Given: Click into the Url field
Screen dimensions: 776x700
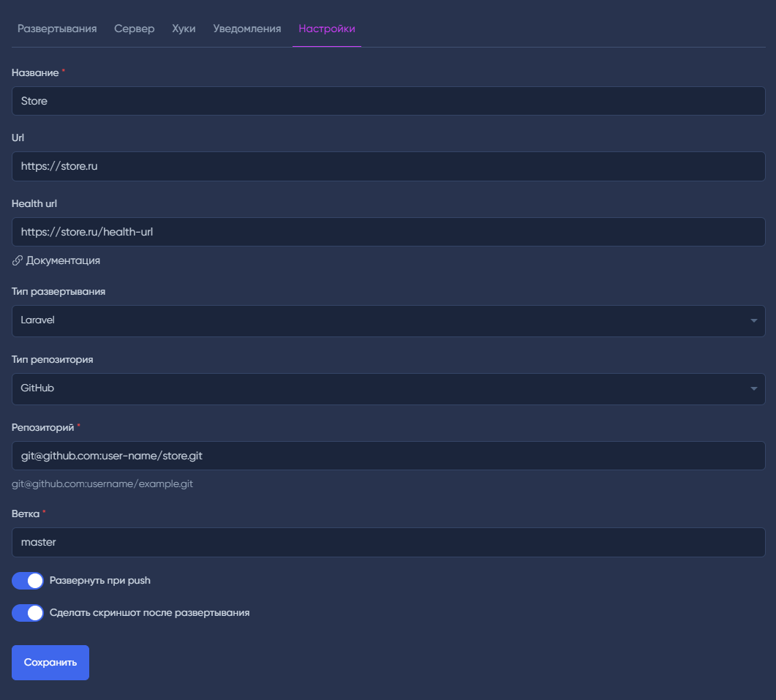Looking at the screenshot, I should point(388,167).
